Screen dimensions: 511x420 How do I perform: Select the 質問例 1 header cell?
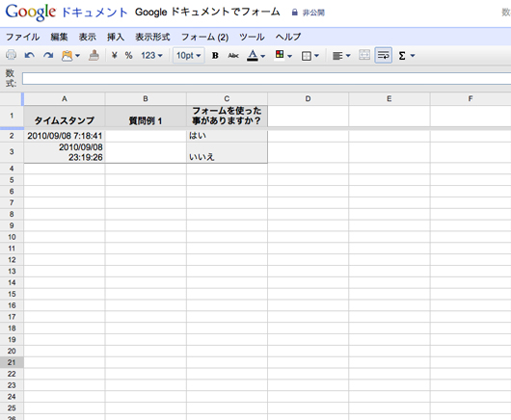point(146,116)
